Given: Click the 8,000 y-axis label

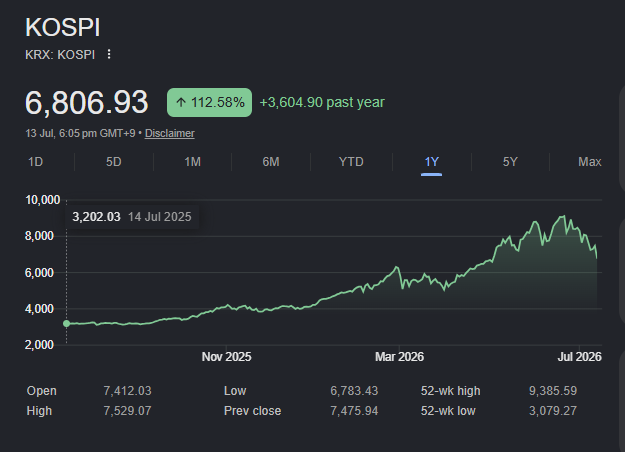Looking at the screenshot, I should [x=39, y=236].
